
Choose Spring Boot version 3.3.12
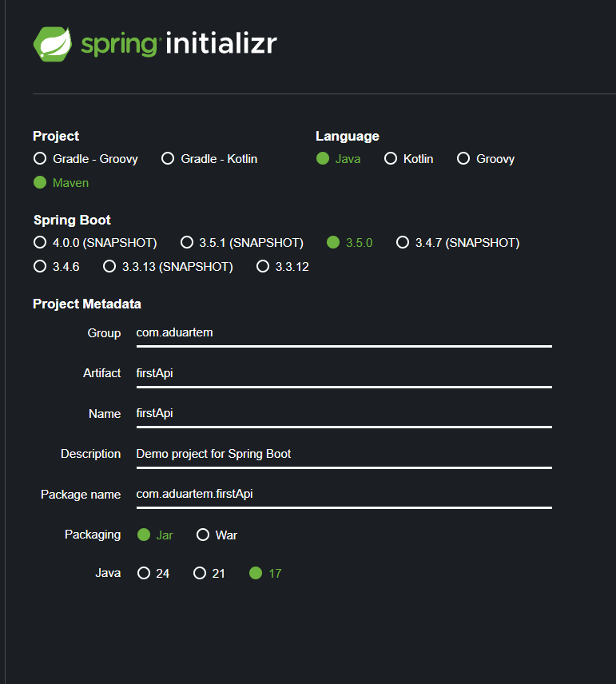(x=283, y=267)
